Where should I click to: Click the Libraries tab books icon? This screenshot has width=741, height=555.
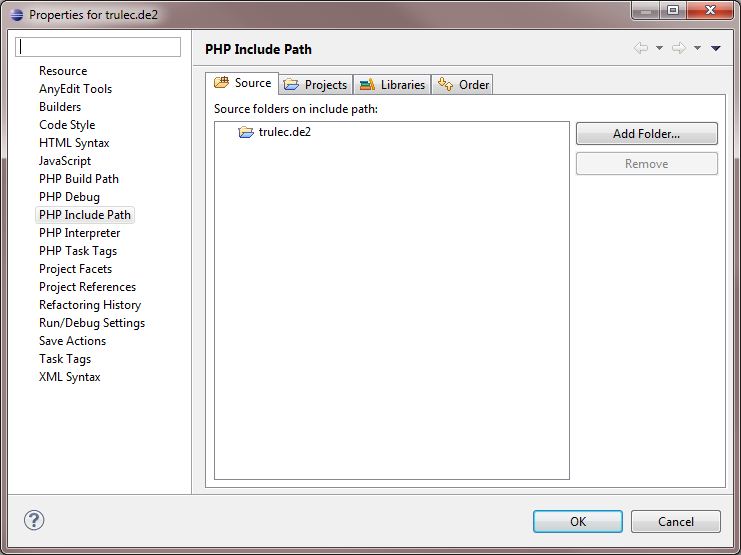(367, 85)
